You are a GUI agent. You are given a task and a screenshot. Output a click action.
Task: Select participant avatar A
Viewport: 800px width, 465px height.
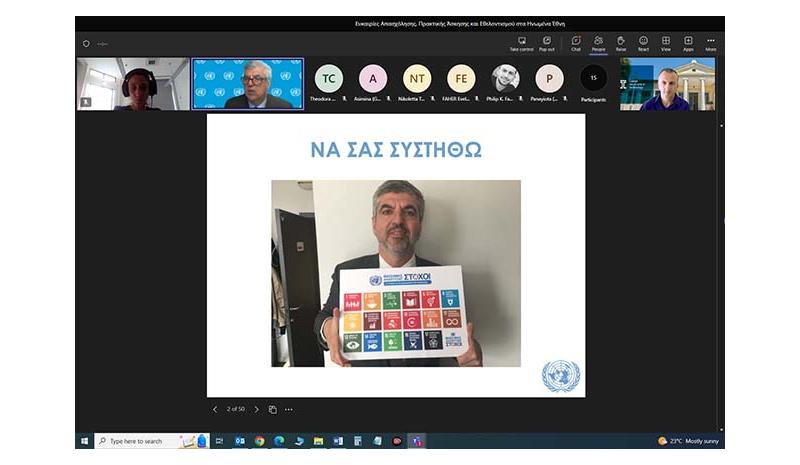pyautogui.click(x=373, y=79)
